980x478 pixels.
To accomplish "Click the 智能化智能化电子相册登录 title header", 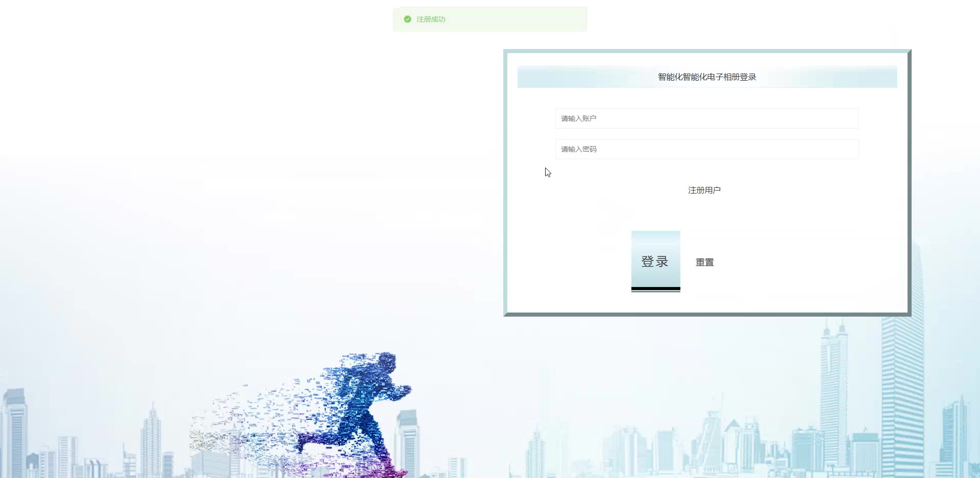I will click(707, 77).
